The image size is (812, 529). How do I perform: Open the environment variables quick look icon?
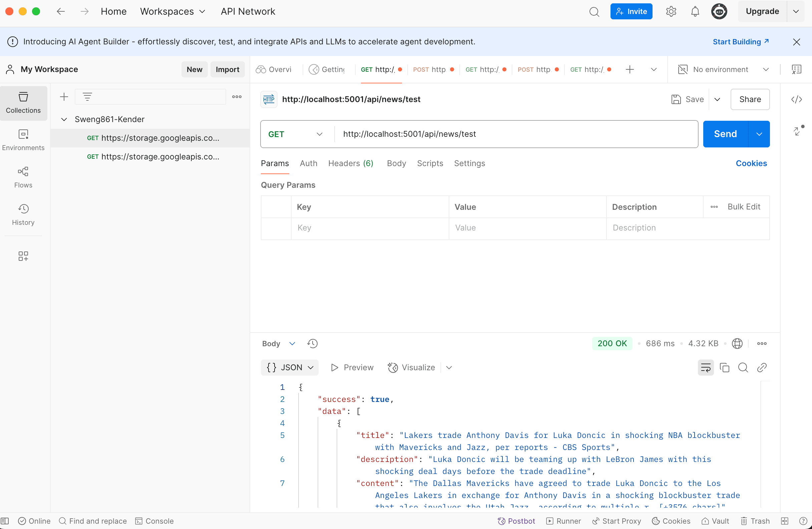796,70
